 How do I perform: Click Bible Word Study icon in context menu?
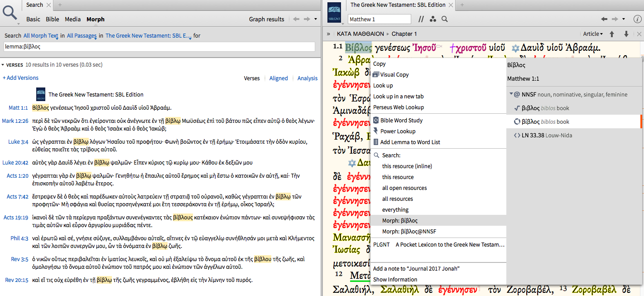tap(376, 120)
